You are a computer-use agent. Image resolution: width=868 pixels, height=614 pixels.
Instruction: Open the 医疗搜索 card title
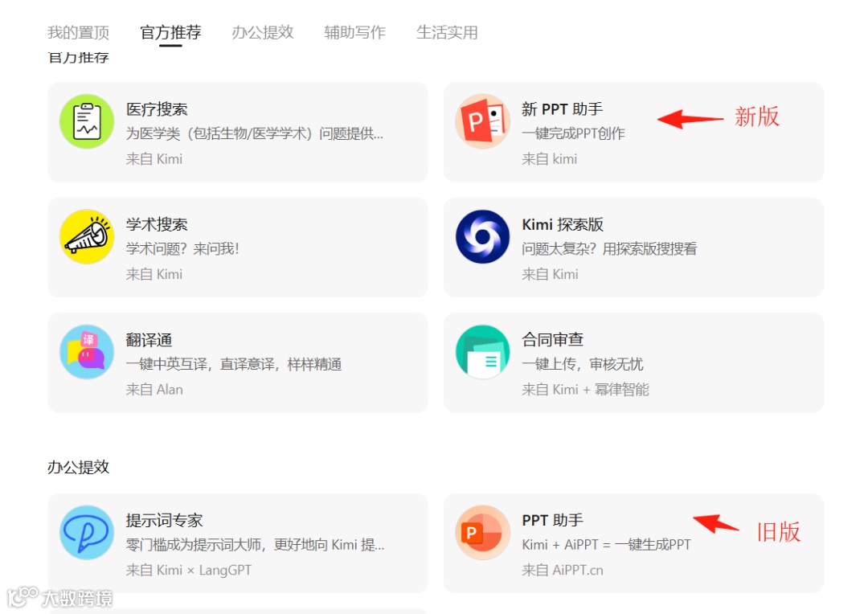157,109
